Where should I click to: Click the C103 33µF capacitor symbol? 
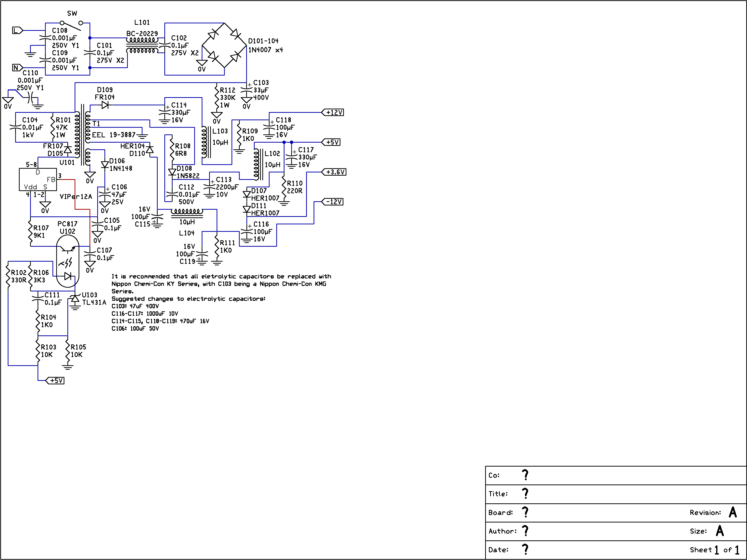(247, 90)
